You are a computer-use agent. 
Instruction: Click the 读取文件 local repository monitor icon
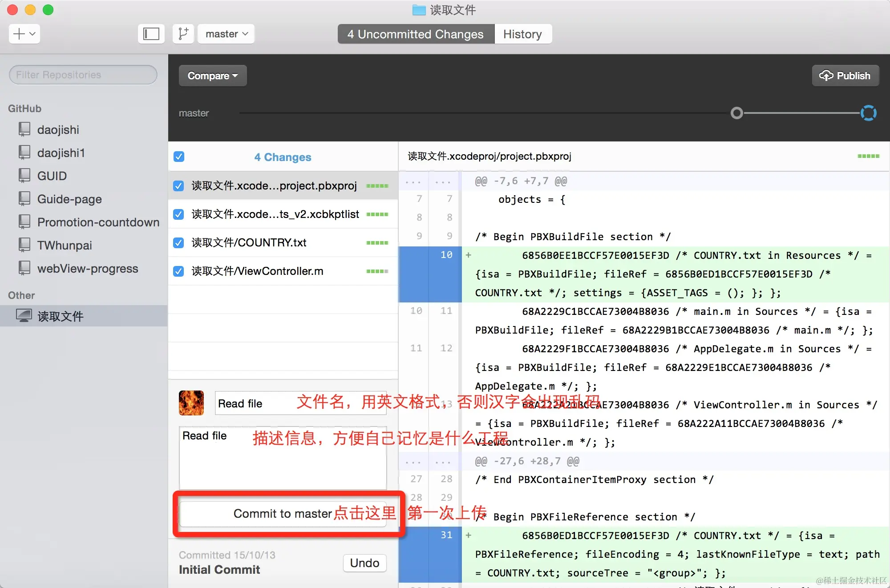tap(24, 316)
